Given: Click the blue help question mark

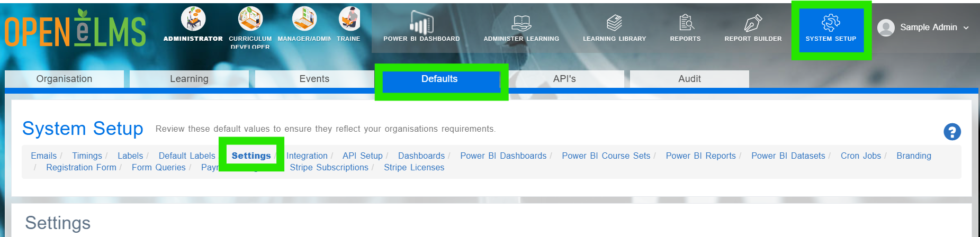Looking at the screenshot, I should tap(952, 132).
